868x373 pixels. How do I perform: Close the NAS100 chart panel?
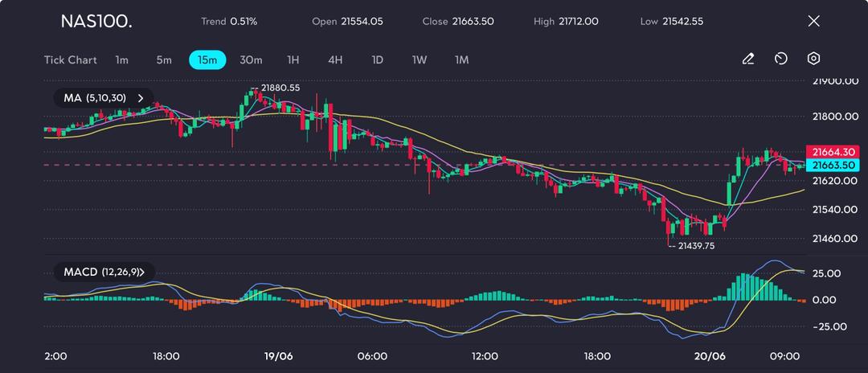[x=813, y=22]
